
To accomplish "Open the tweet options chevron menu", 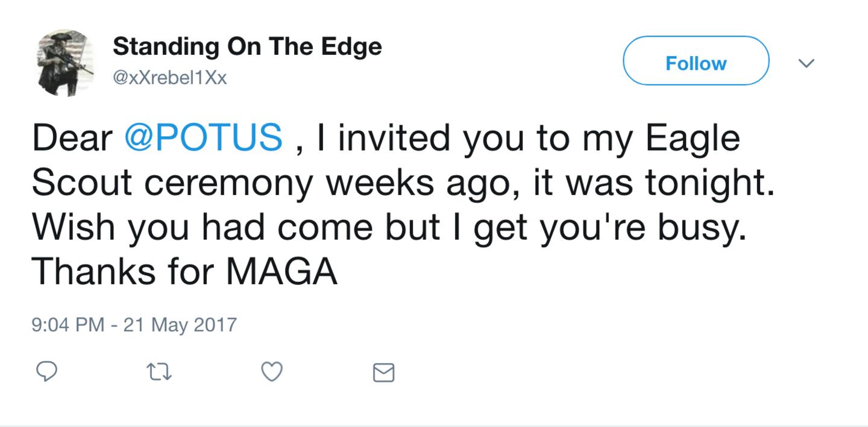I will point(806,63).
